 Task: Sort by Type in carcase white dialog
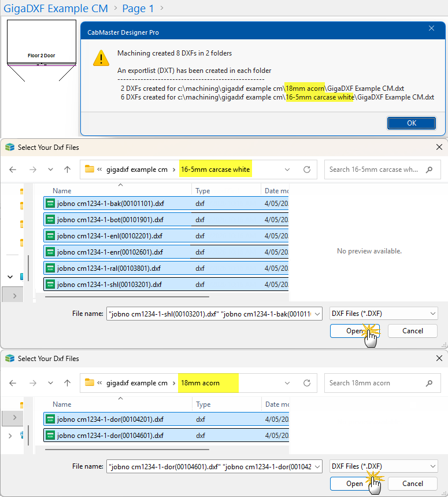point(203,191)
